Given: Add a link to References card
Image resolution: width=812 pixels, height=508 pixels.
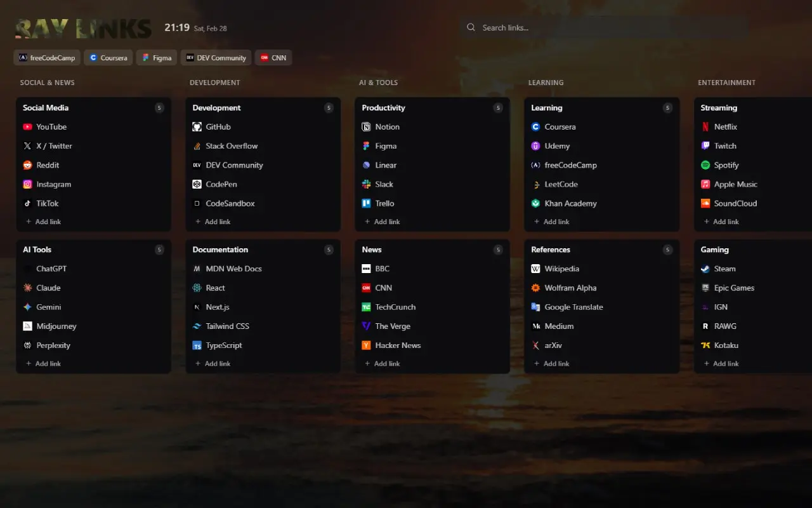Looking at the screenshot, I should tap(551, 364).
